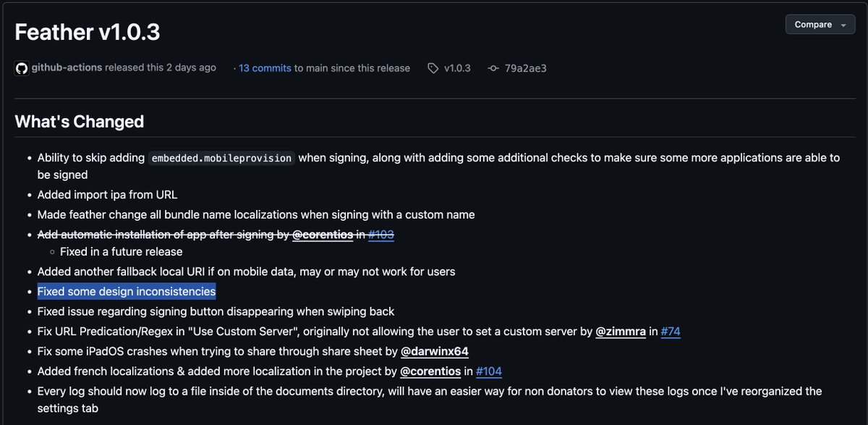The height and width of the screenshot is (425, 868).
Task: Click the commit icon beside 79a2ae3
Action: (x=493, y=68)
